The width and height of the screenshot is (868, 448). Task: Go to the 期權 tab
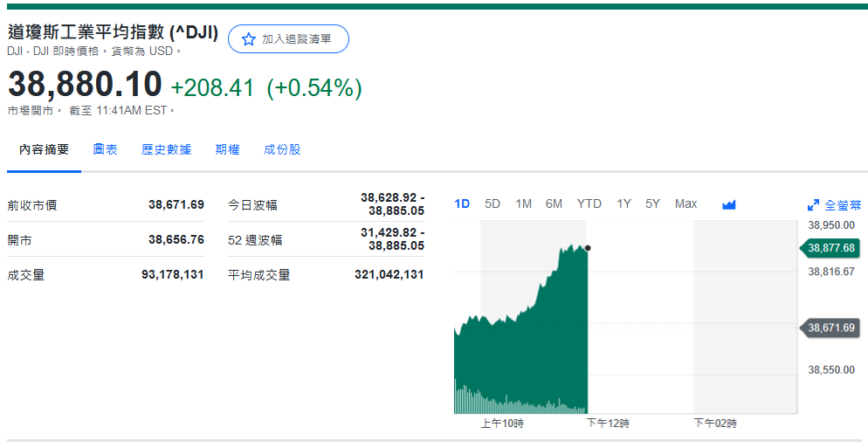pyautogui.click(x=227, y=149)
